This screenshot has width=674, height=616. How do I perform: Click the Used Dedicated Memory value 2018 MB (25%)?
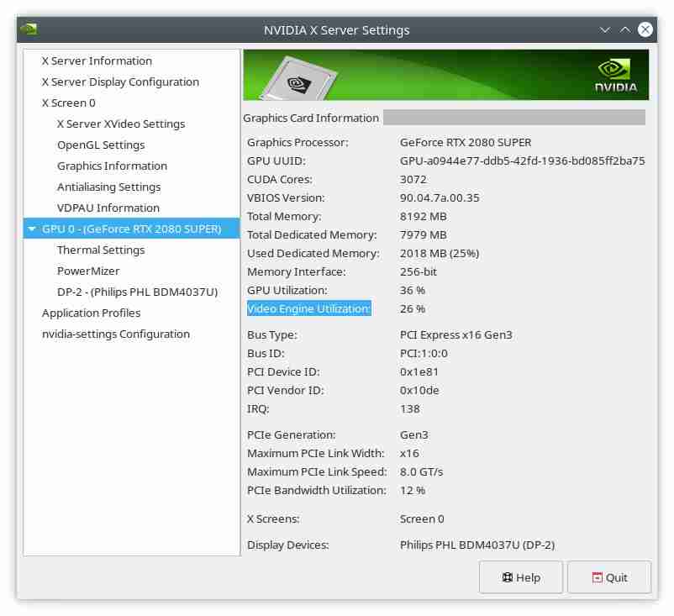(x=440, y=254)
